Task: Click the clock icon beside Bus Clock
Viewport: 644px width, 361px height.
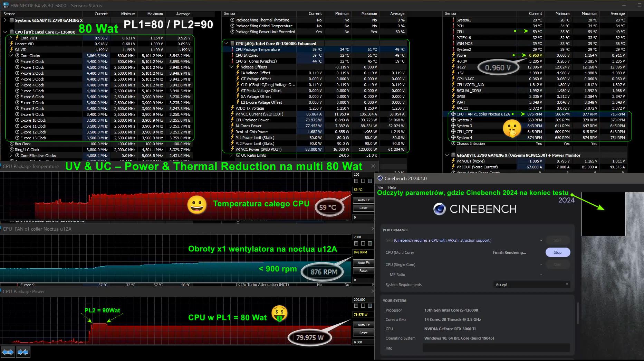Action: click(x=12, y=144)
